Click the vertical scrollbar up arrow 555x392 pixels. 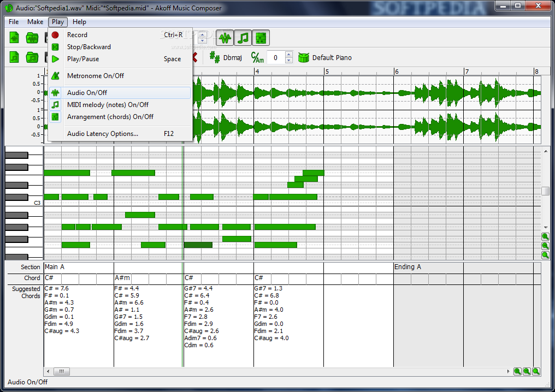(546, 151)
